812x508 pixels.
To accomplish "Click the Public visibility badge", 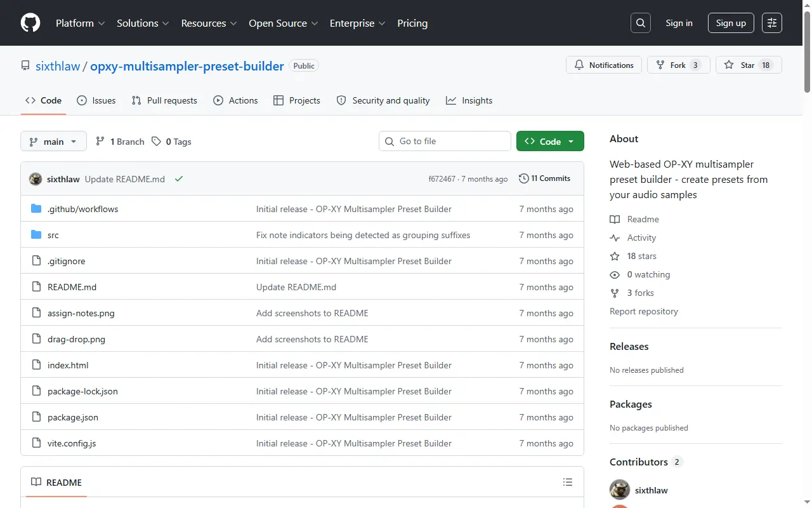I will tap(304, 66).
